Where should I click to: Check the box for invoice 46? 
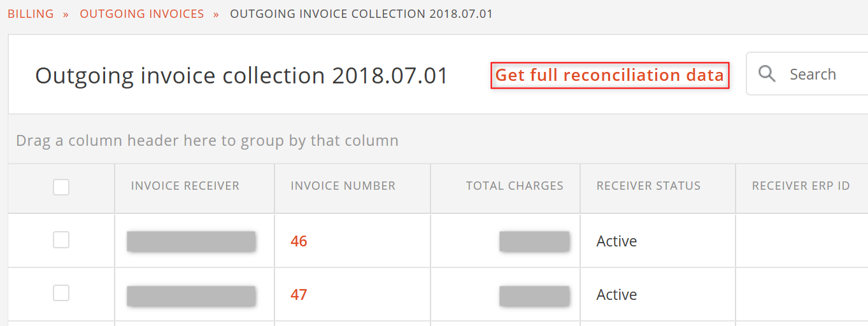click(61, 240)
